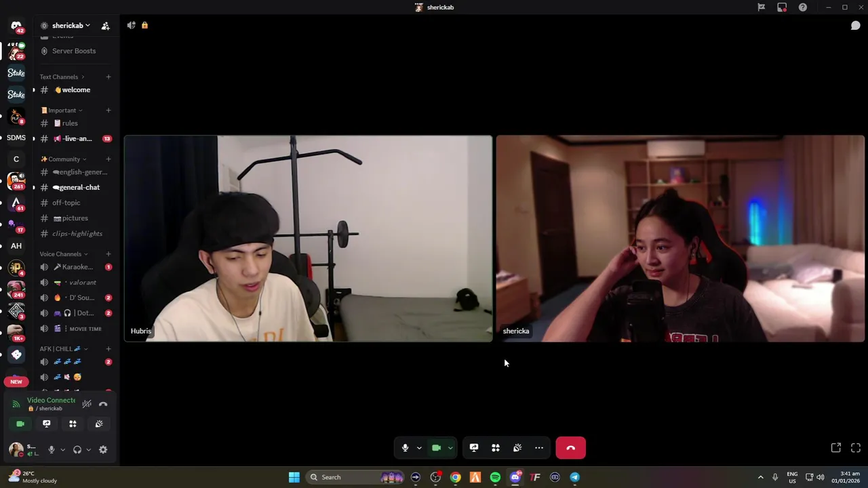Open the clips-highlights channel

point(75,234)
